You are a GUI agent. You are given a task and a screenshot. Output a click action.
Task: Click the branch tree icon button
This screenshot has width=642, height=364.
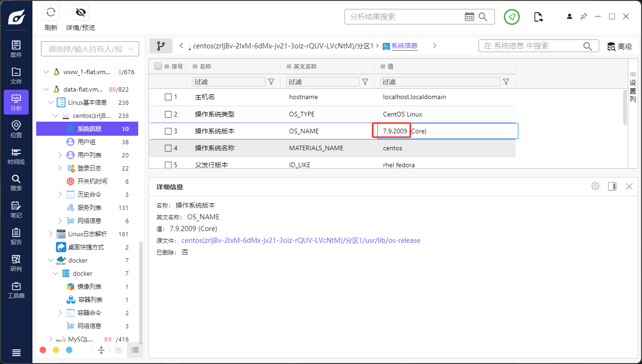click(x=161, y=46)
